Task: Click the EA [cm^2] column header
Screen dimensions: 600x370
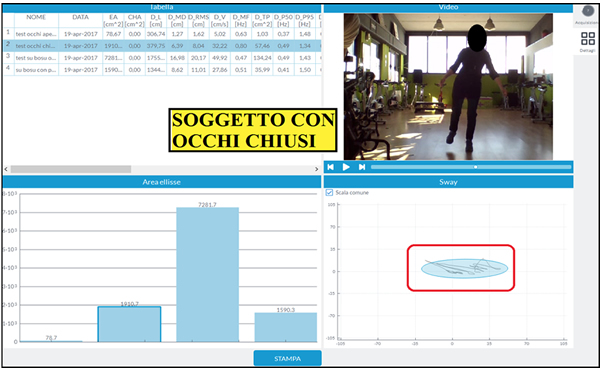Action: (x=113, y=20)
